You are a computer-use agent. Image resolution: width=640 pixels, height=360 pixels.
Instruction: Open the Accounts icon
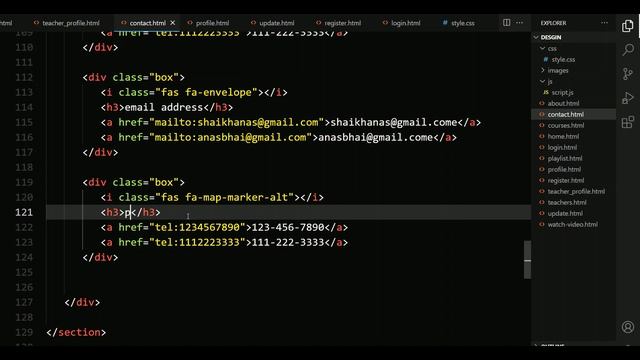tap(628, 327)
